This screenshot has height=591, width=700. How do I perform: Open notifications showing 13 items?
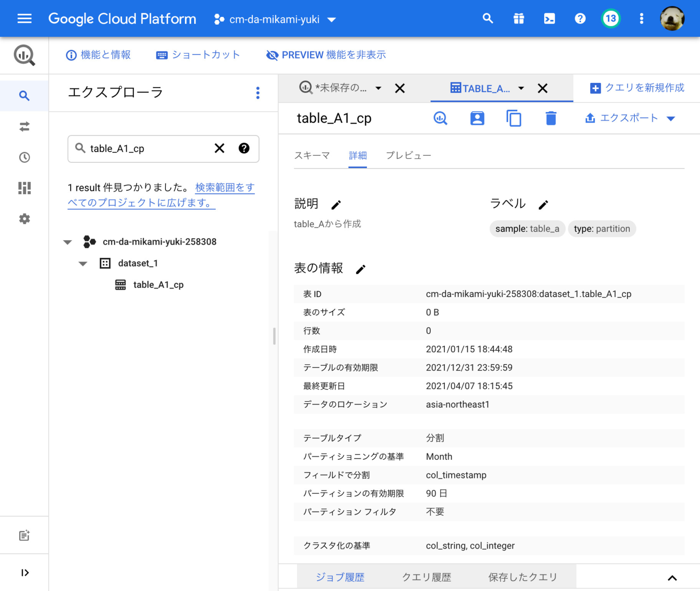click(x=611, y=19)
